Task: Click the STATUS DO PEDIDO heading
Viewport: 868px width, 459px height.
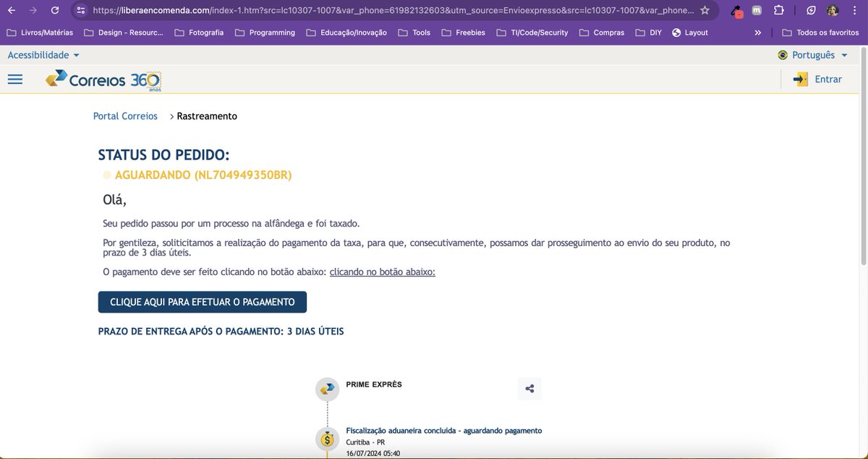Action: 163,155
